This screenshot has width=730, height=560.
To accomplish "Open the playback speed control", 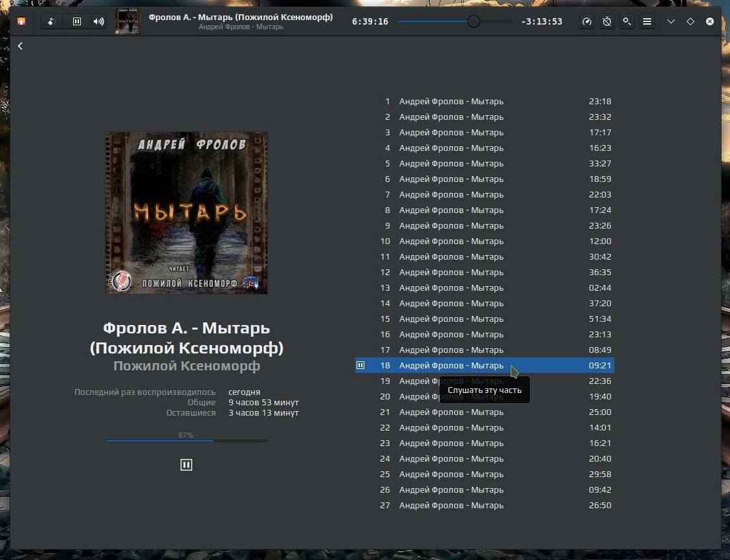I will 587,21.
